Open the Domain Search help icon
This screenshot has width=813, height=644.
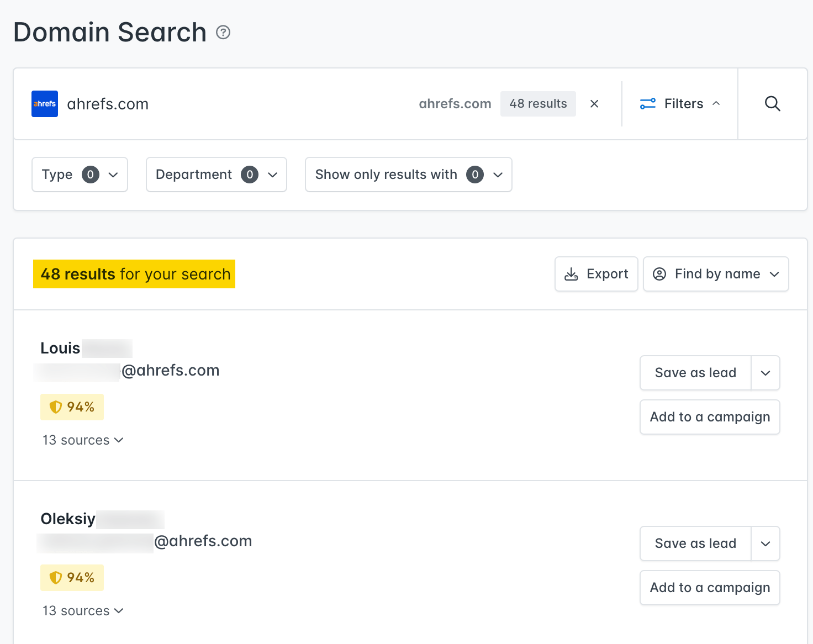point(223,33)
